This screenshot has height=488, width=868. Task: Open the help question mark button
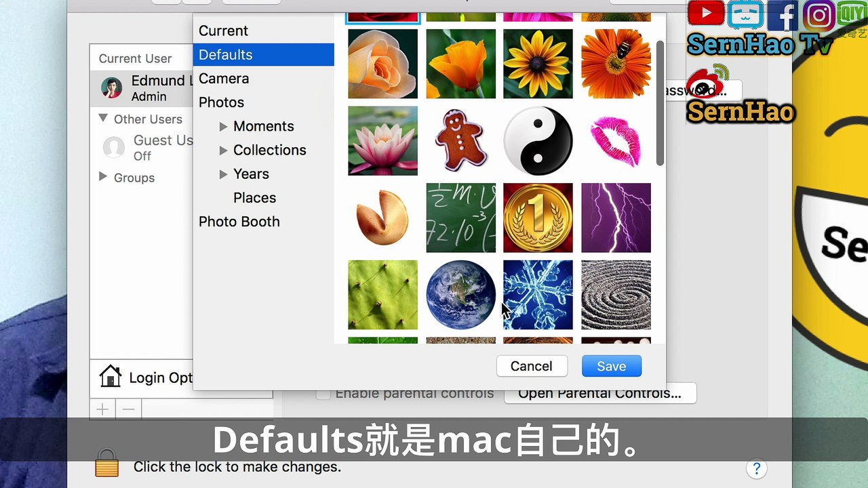coord(756,468)
